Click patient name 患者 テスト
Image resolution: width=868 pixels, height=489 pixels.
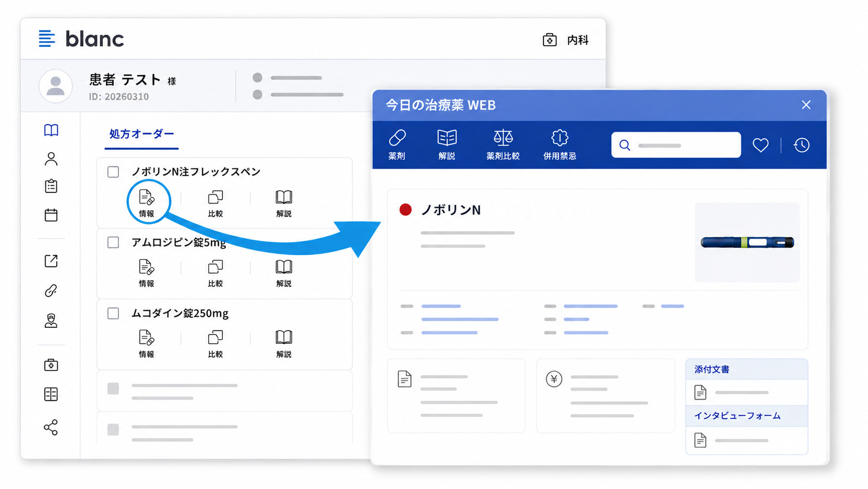[x=125, y=80]
